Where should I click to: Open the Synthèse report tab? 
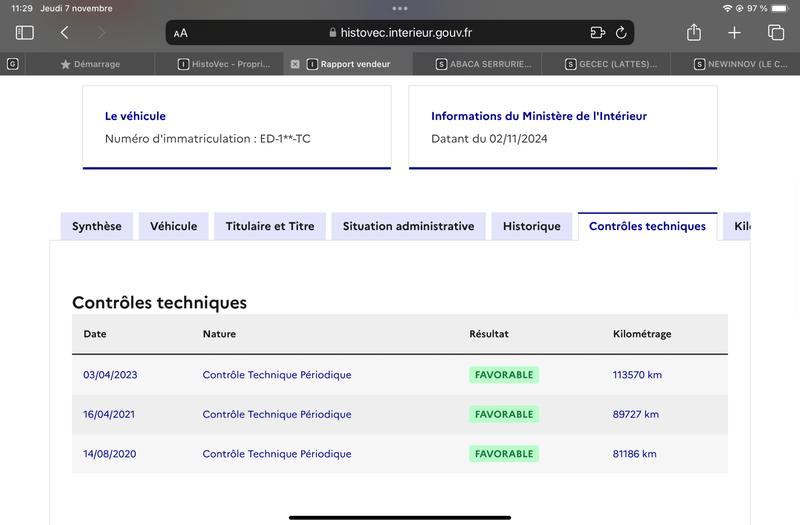(x=96, y=226)
